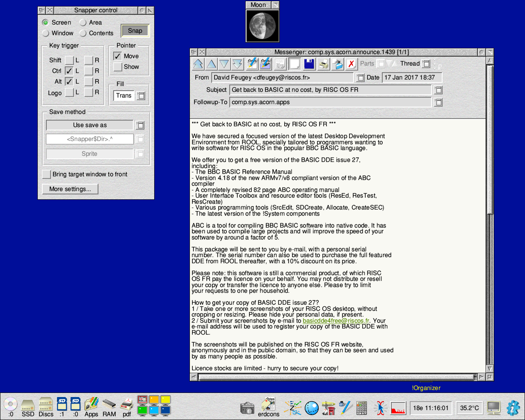
Task: Select the Contents radio option
Action: [x=83, y=33]
